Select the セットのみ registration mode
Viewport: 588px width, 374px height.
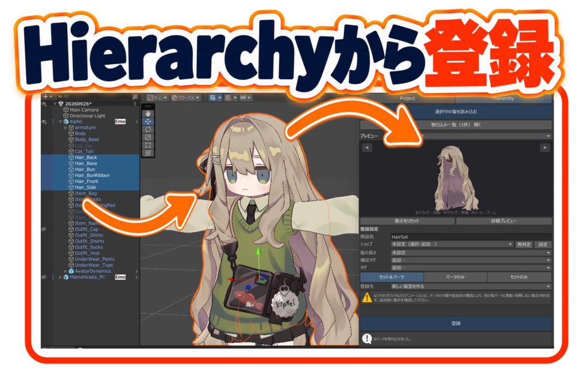coord(519,277)
